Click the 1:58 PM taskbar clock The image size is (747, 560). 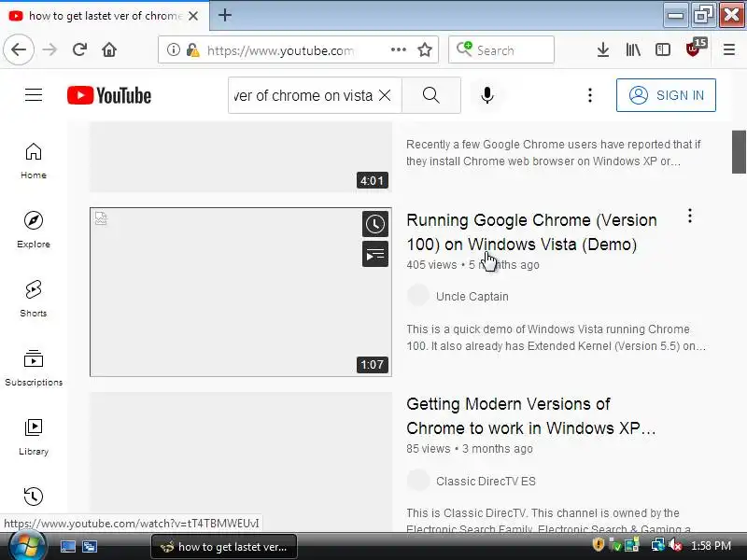tap(711, 545)
